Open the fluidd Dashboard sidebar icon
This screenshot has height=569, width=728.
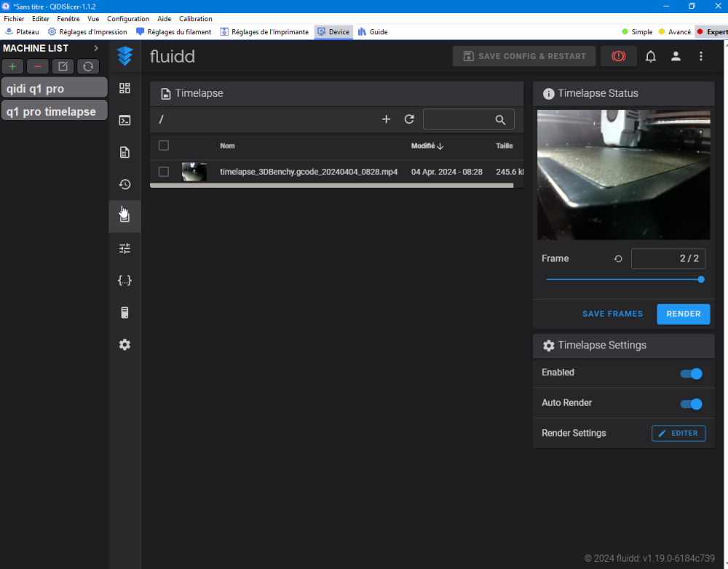click(x=124, y=88)
